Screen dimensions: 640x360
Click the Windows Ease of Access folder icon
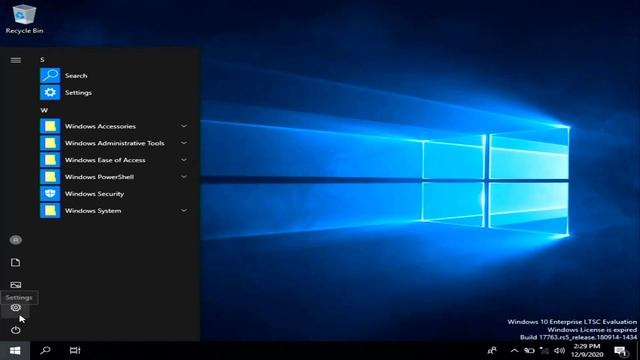click(x=50, y=160)
